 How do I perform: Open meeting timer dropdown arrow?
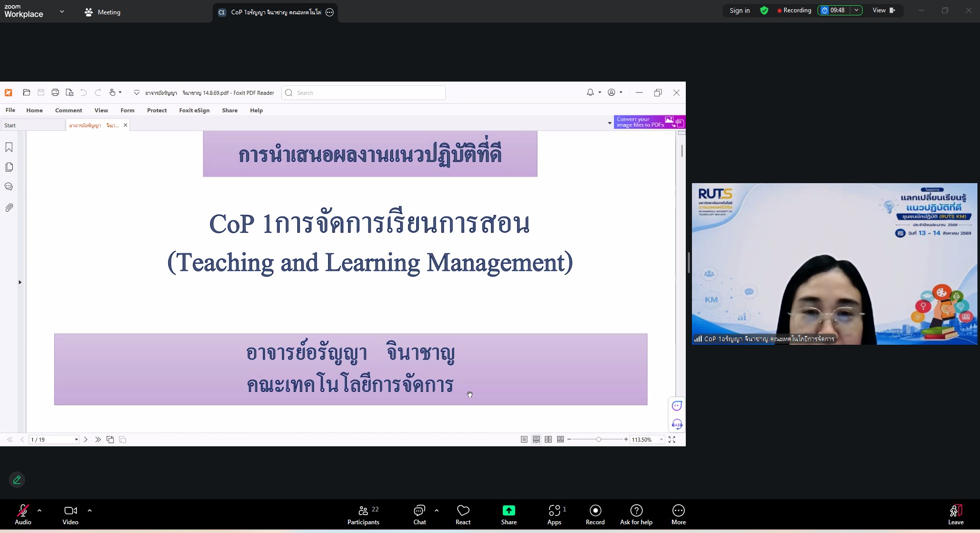(856, 10)
